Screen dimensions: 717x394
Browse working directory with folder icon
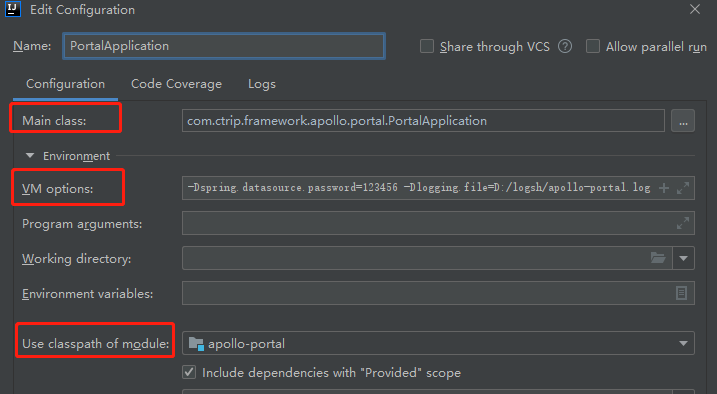[658, 258]
